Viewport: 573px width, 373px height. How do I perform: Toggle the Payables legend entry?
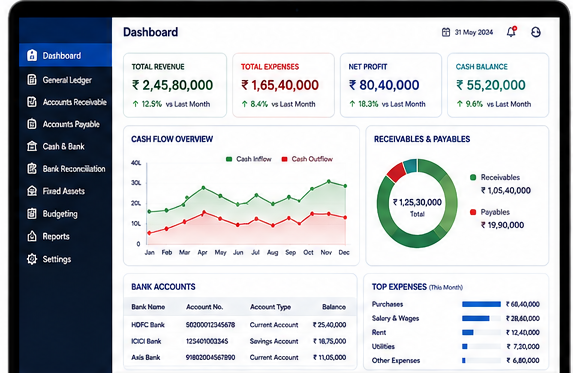coord(490,212)
